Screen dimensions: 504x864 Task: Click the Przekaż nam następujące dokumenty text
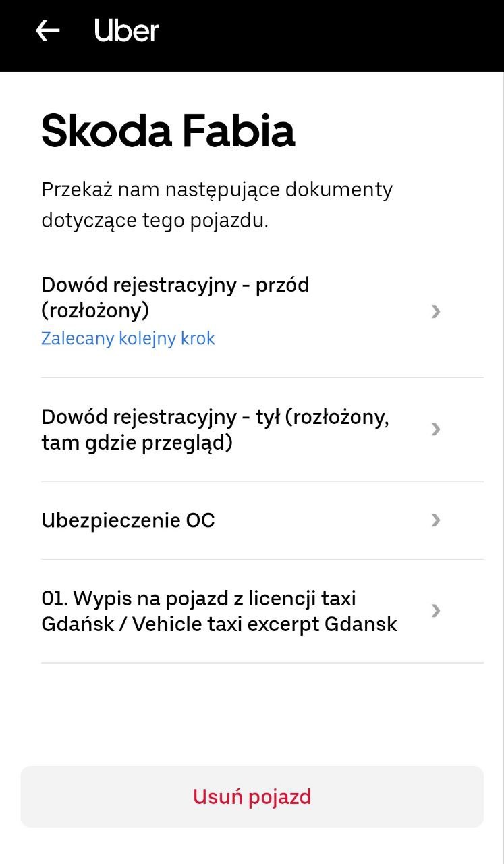click(x=217, y=190)
